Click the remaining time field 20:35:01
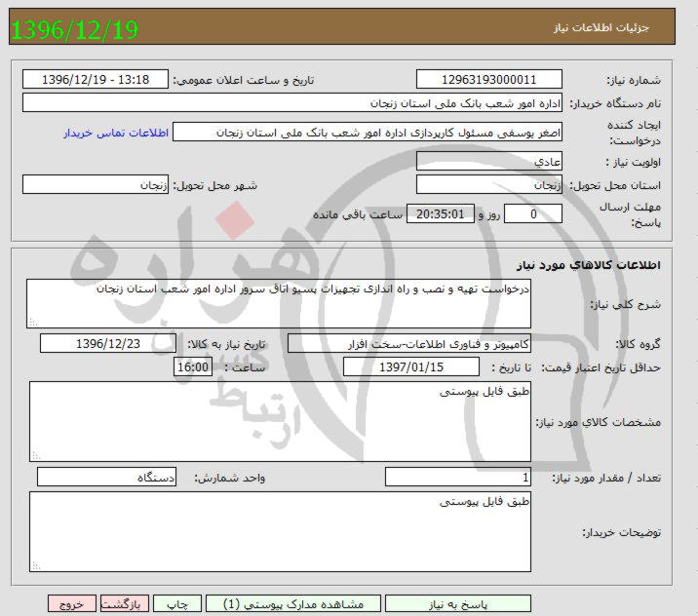This screenshot has height=616, width=698. [x=441, y=213]
